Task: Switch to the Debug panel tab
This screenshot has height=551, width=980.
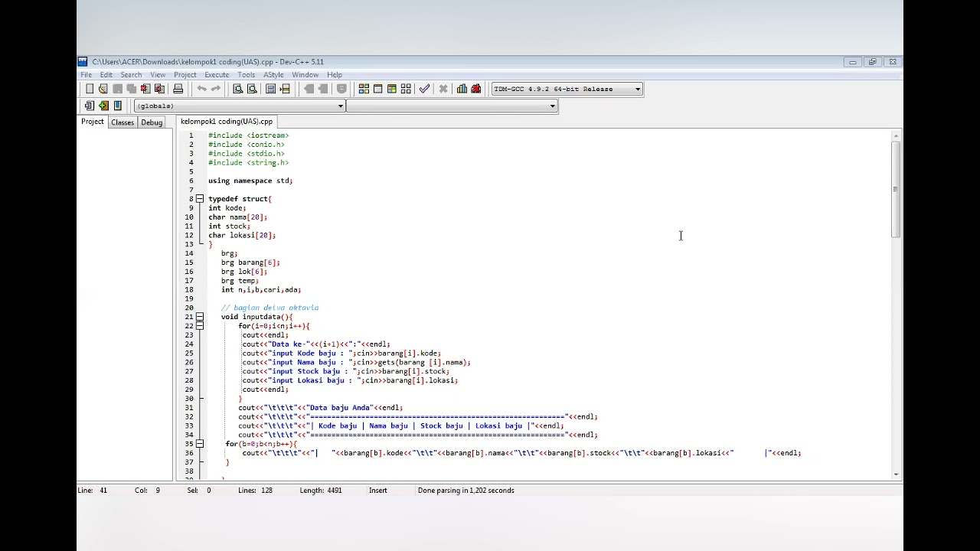Action: [152, 122]
